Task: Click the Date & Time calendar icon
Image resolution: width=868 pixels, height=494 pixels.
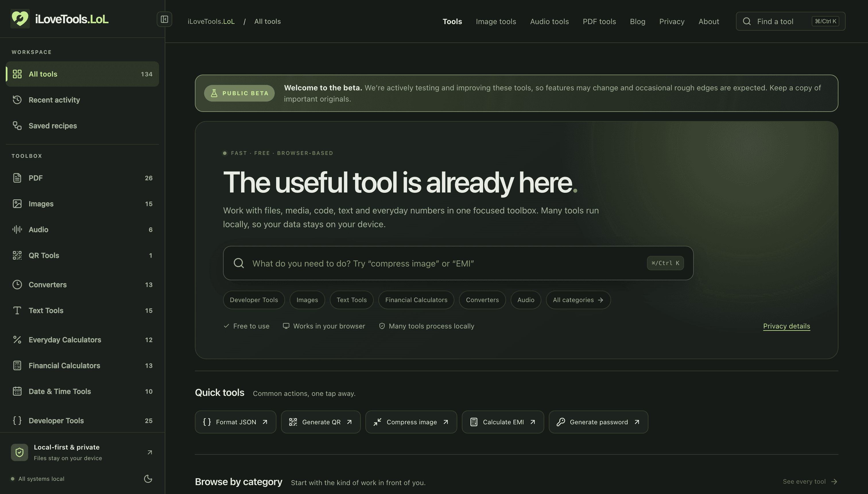Action: click(x=17, y=391)
